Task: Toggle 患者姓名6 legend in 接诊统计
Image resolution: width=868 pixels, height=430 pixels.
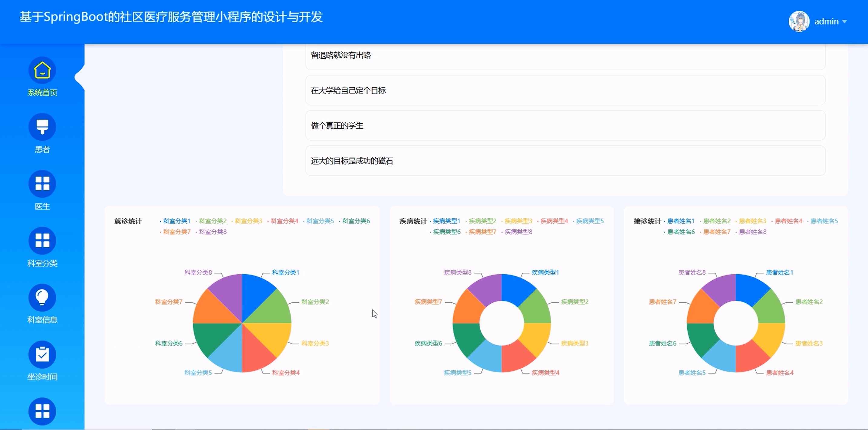Action: pos(681,232)
